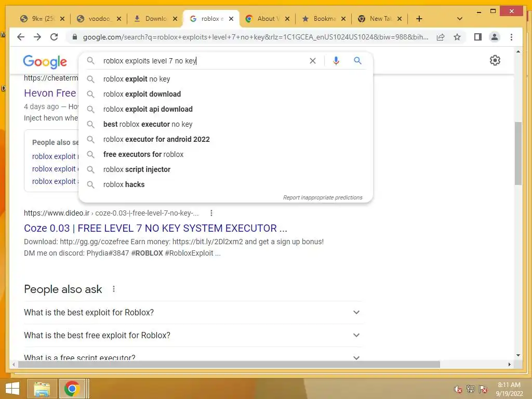
Task: Select suggestion 'roblox executor for android 2022'
Action: (x=225, y=139)
